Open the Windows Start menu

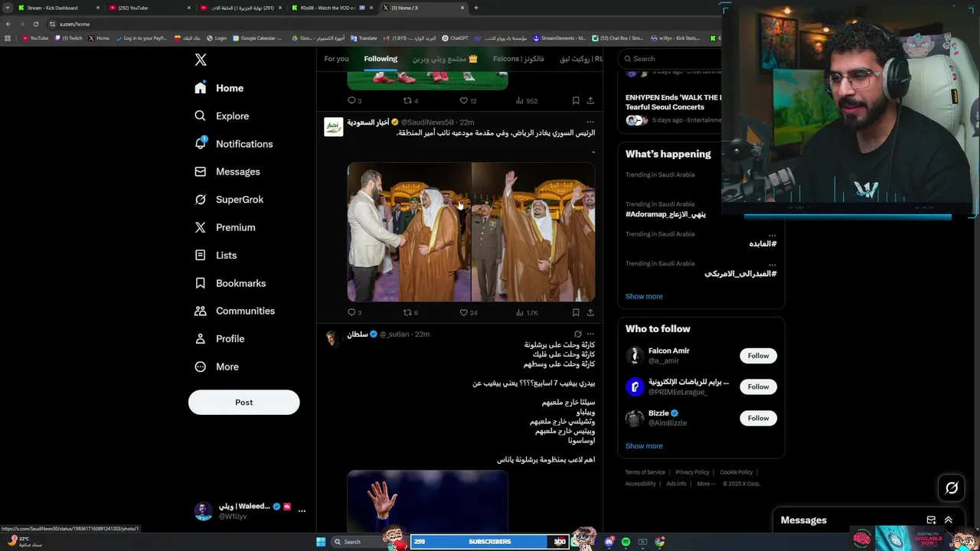pyautogui.click(x=321, y=542)
